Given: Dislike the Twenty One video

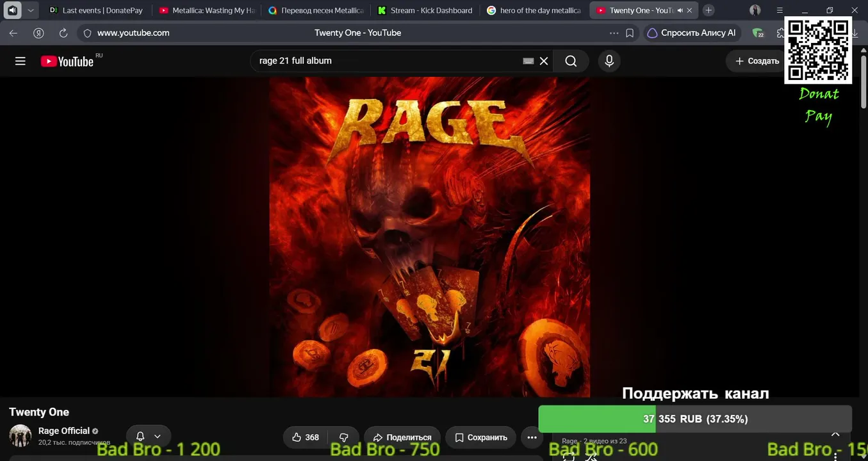Looking at the screenshot, I should pos(344,437).
